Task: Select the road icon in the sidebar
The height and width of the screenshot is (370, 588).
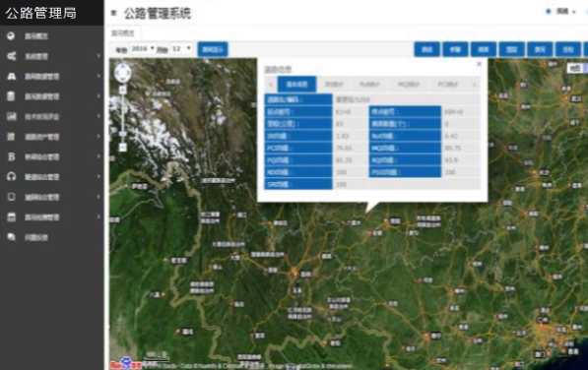Action: pos(11,77)
